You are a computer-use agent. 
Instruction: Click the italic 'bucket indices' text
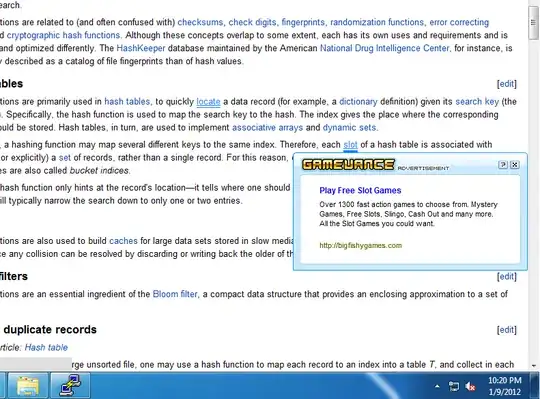click(99, 170)
